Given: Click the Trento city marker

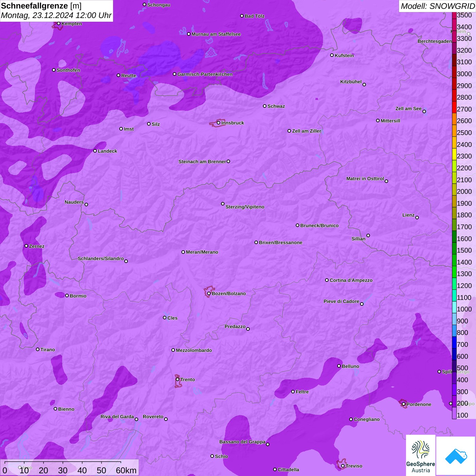Looking at the screenshot, I should click(x=177, y=379).
